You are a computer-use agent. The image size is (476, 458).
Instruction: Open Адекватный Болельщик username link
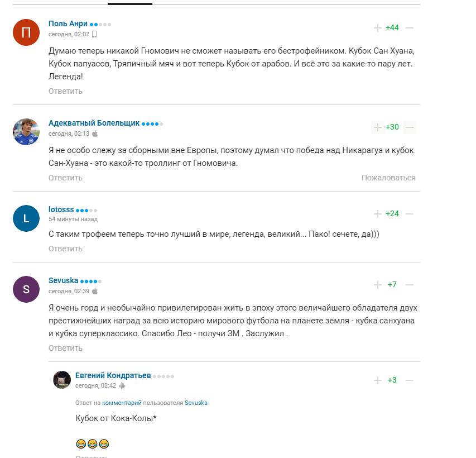(94, 123)
